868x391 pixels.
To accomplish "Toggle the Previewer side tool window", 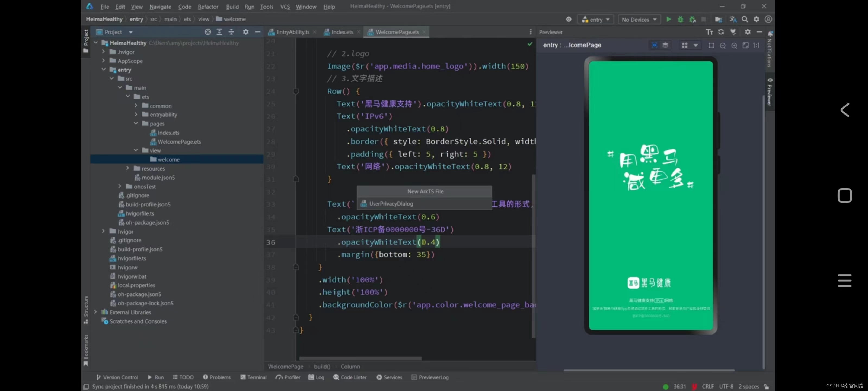I will tap(770, 92).
